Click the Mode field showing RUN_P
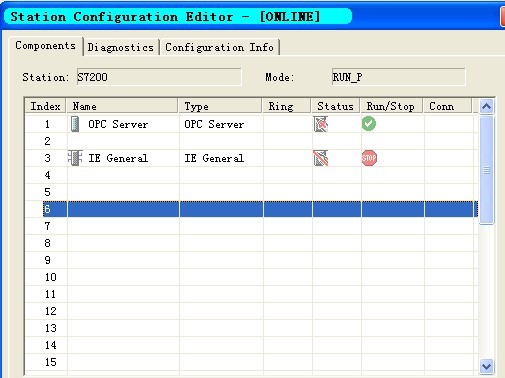The image size is (505, 378). coord(398,77)
